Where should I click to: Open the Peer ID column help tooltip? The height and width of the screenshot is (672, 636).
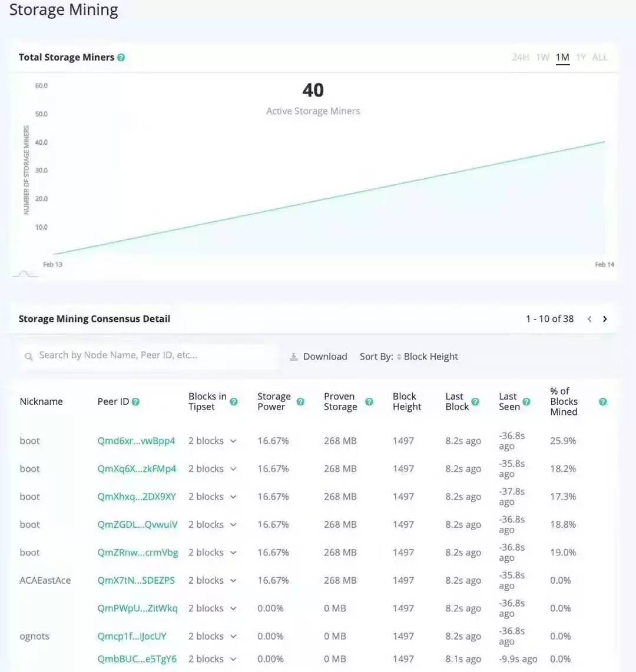[136, 401]
